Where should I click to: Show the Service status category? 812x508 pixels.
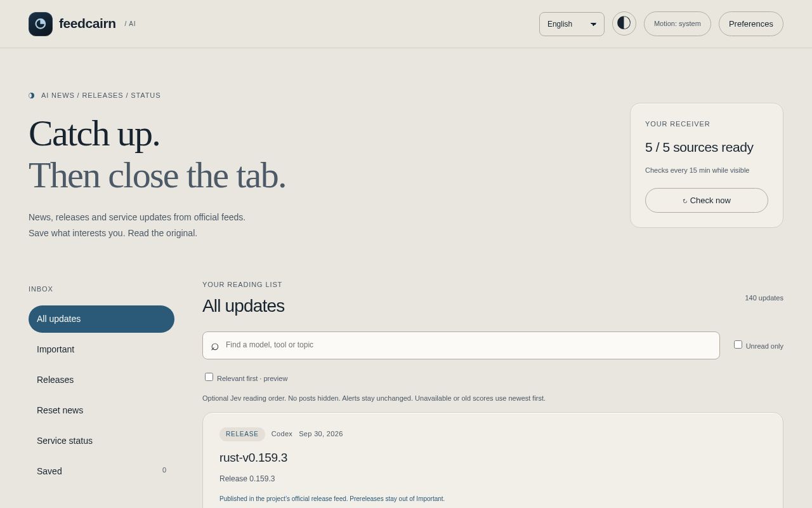point(101,441)
